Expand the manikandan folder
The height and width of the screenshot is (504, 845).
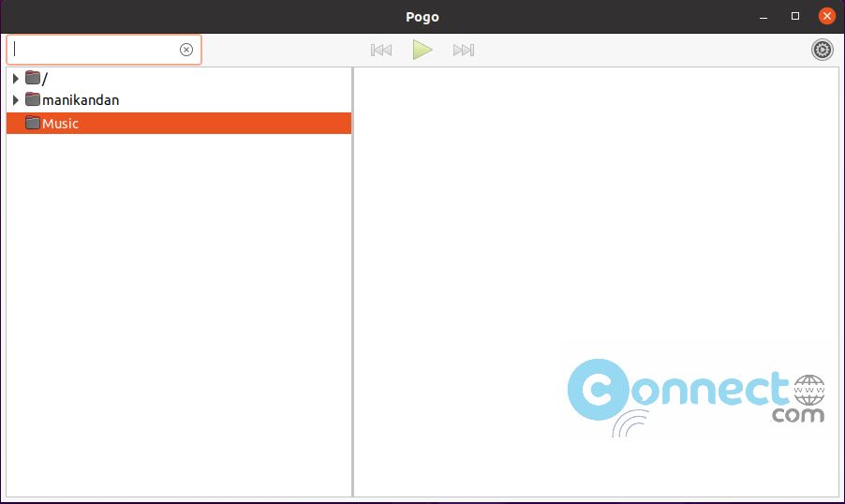[x=16, y=100]
